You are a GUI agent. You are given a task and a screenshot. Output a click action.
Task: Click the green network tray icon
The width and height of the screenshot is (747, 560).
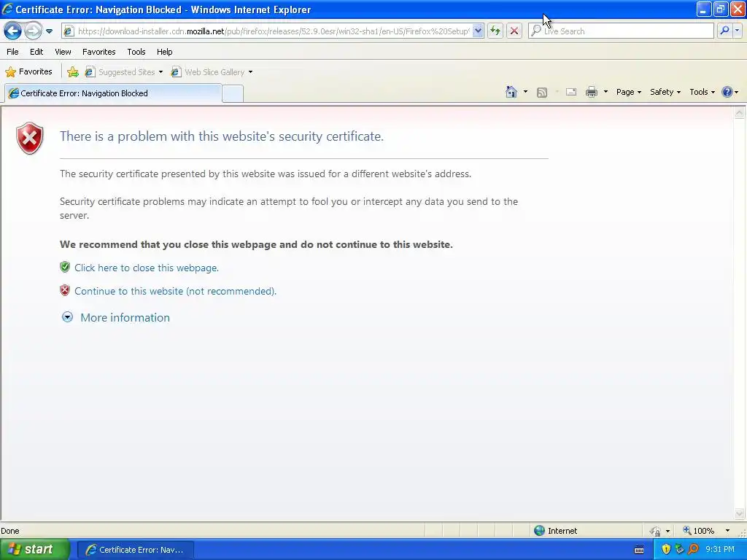(679, 550)
